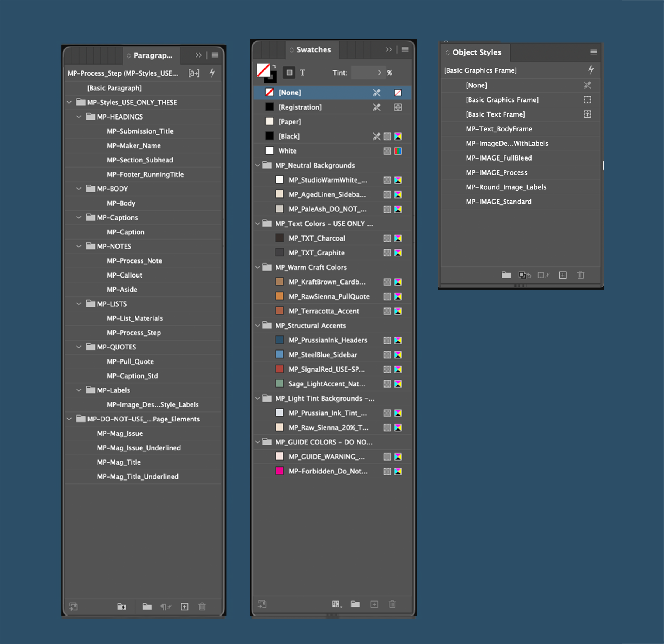The width and height of the screenshot is (664, 644).
Task: Click the Swatches panel menu icon
Action: click(x=405, y=49)
